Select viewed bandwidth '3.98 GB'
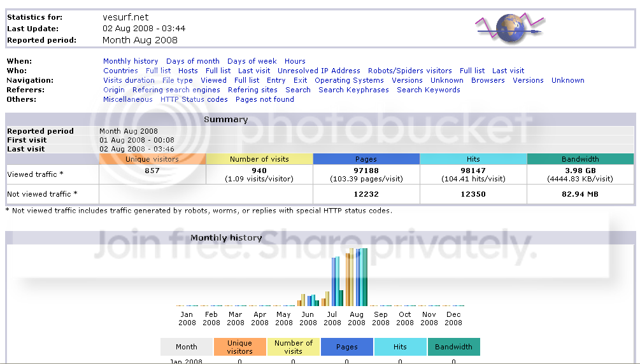 click(580, 171)
